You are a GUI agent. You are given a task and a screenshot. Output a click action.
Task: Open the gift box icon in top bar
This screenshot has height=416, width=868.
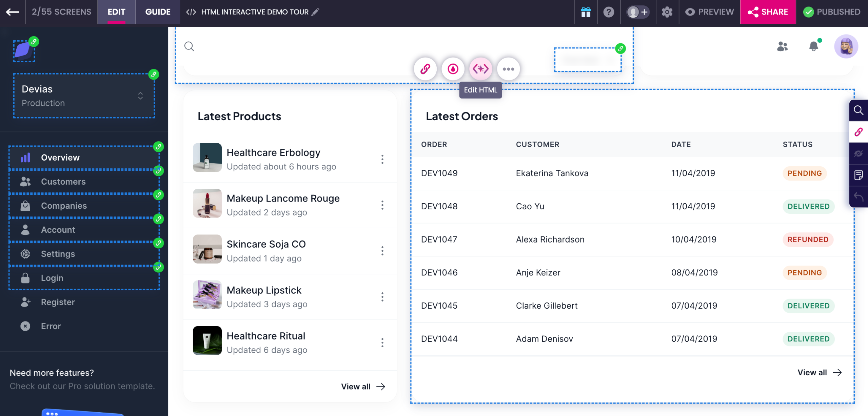point(586,12)
